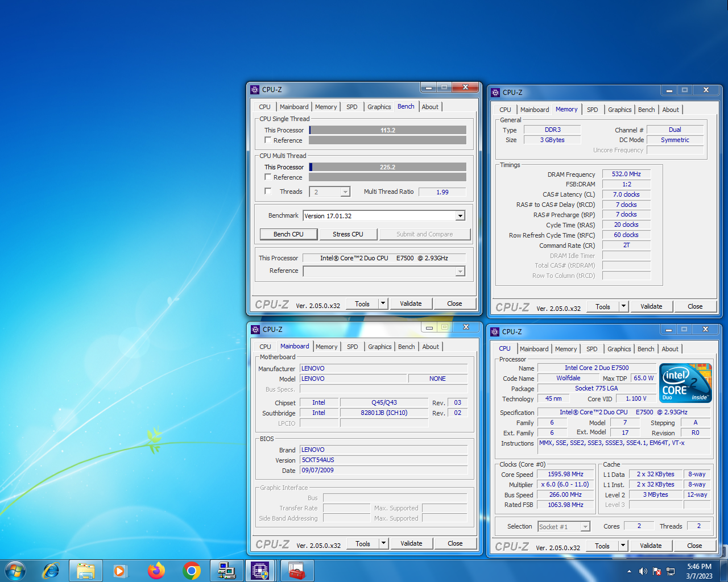Click the Channel # value Dual
This screenshot has height=582, width=728.
(675, 130)
